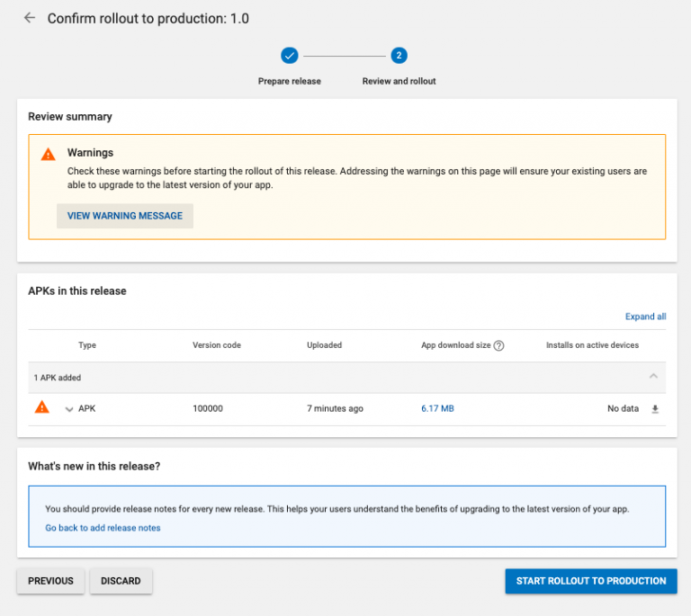Start rollout to production
This screenshot has height=616, width=691.
pyautogui.click(x=590, y=581)
